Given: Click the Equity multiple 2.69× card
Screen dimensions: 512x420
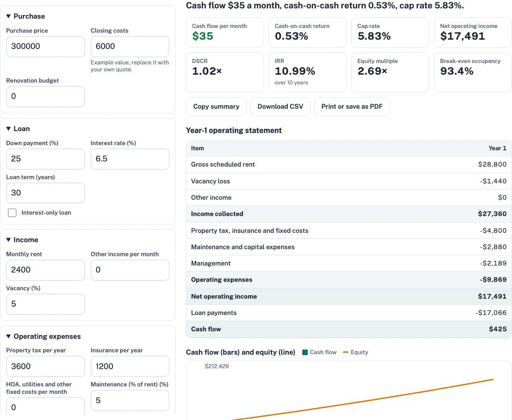Looking at the screenshot, I should [x=390, y=72].
